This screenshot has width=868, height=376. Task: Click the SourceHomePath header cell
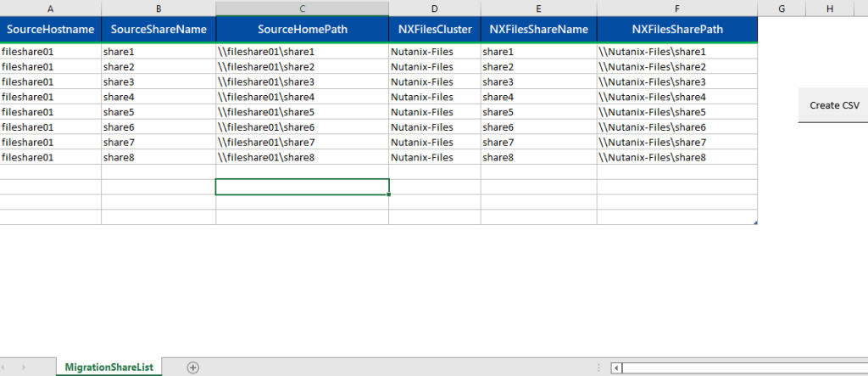pyautogui.click(x=303, y=30)
